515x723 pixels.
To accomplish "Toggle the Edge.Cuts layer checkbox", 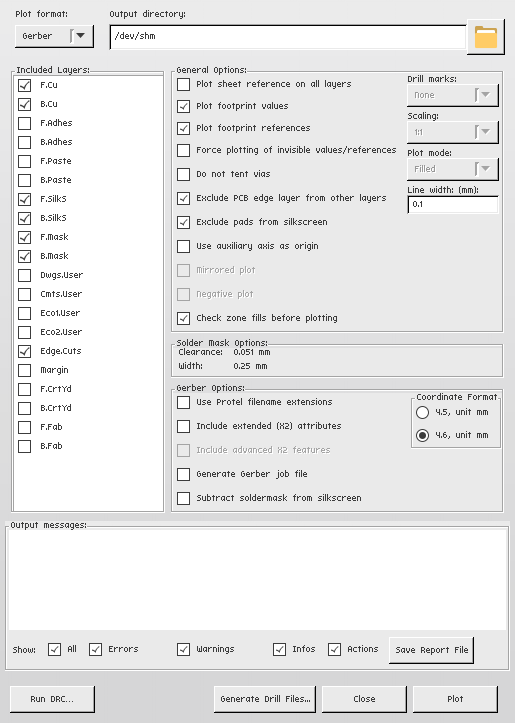I will tap(24, 351).
